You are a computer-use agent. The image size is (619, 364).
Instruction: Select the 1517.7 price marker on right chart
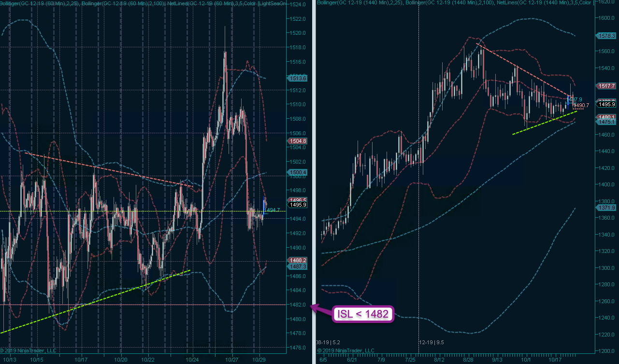point(606,85)
